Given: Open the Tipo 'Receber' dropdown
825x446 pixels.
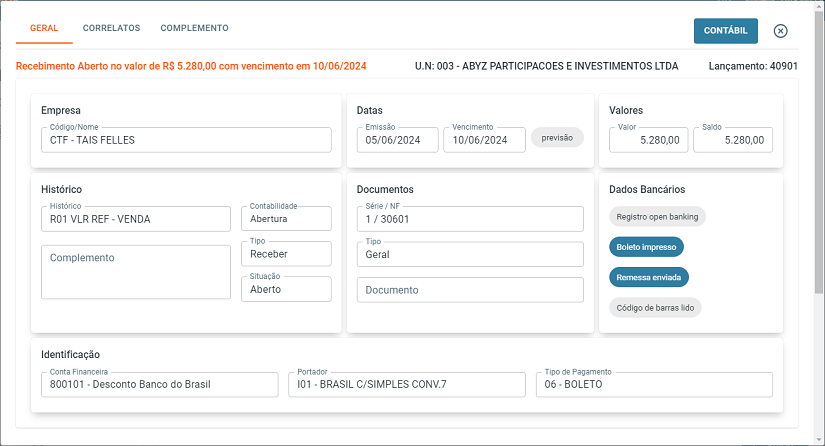Looking at the screenshot, I should pos(286,254).
